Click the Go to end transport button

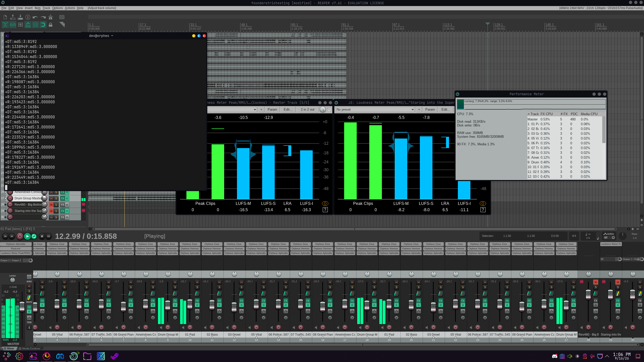tap(12, 236)
